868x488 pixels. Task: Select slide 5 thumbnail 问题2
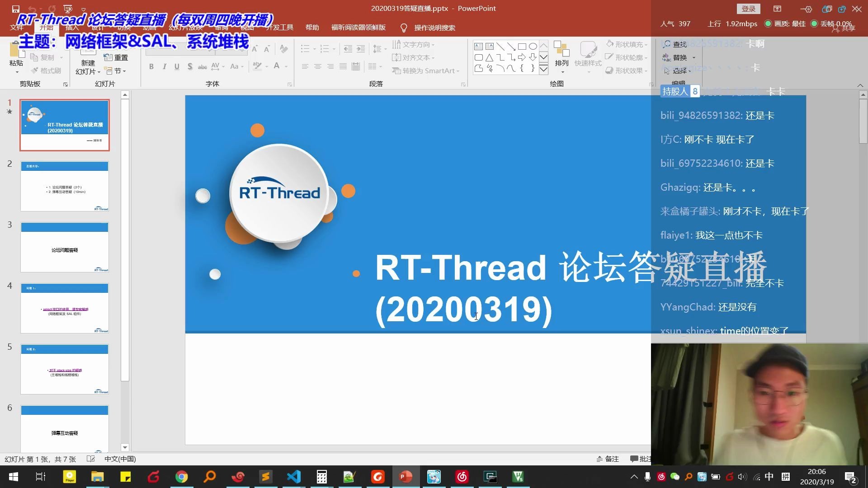click(x=65, y=369)
